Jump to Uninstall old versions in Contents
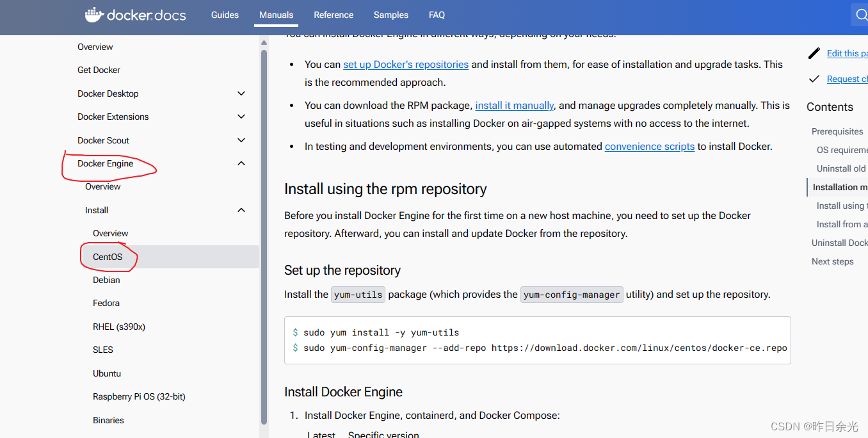The height and width of the screenshot is (438, 868). (x=841, y=168)
